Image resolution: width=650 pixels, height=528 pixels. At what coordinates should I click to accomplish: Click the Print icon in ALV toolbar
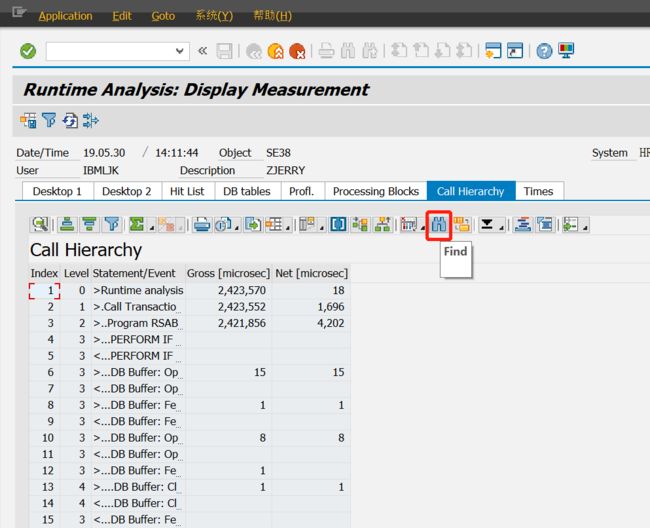tap(202, 225)
